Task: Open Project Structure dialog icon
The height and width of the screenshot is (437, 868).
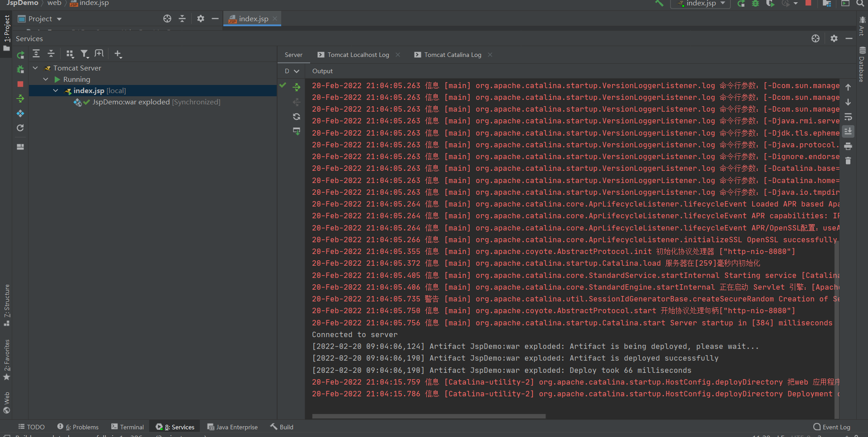Action: pyautogui.click(x=827, y=4)
